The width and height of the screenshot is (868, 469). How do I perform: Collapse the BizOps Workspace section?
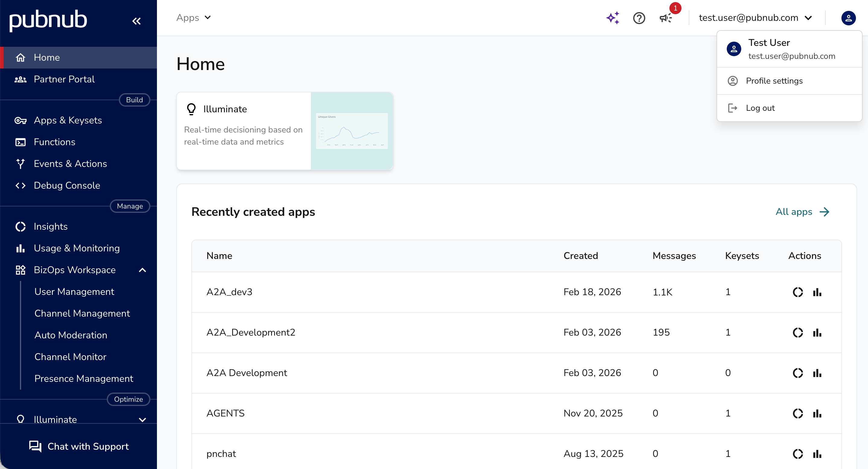coord(142,270)
